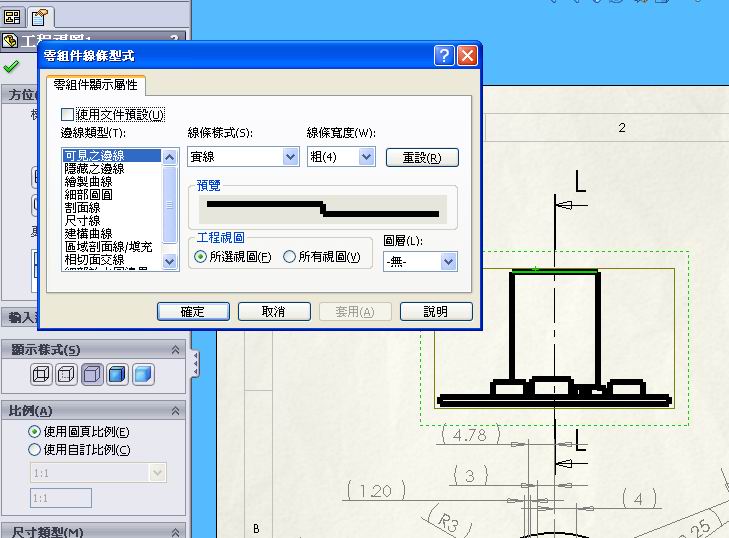The width and height of the screenshot is (729, 538).
Task: Select the green top edge of the part
Action: click(x=554, y=270)
